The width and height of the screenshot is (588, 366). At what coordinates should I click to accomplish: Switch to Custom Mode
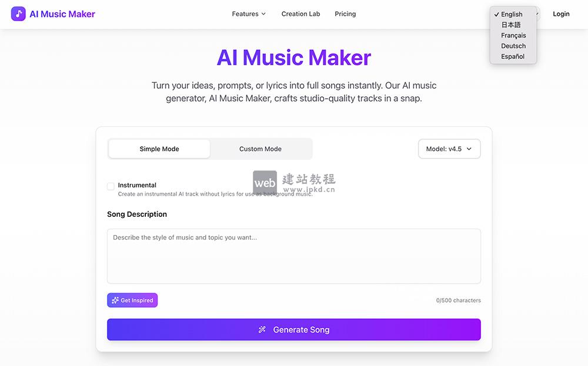[260, 149]
